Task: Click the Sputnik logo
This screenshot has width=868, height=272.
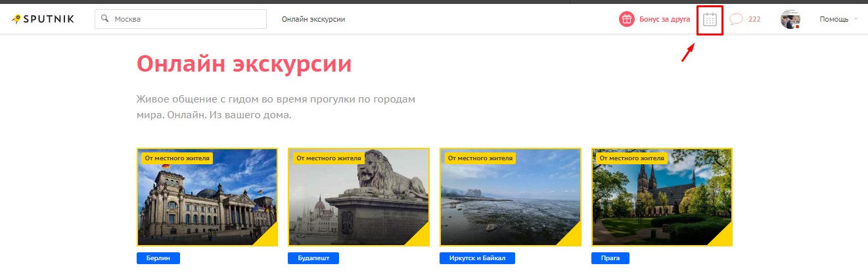Action: [x=43, y=19]
